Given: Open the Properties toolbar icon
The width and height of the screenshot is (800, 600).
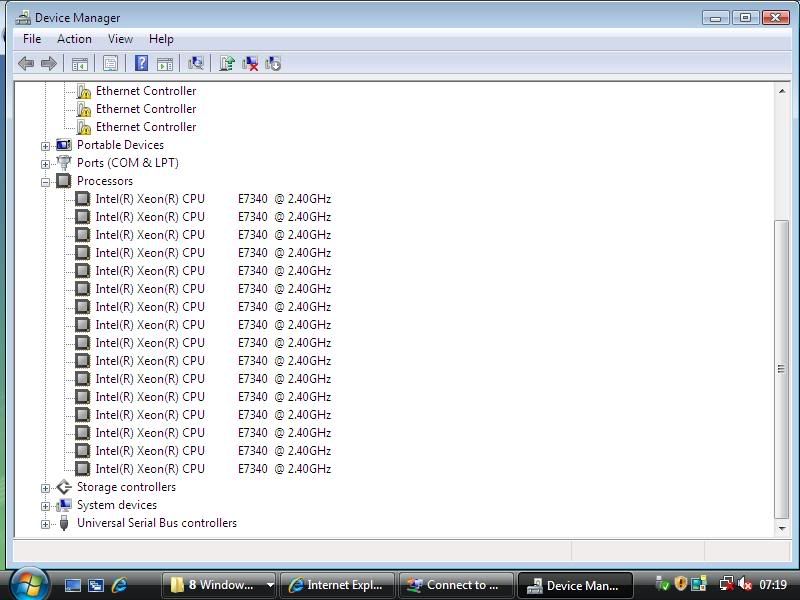Looking at the screenshot, I should (x=110, y=64).
